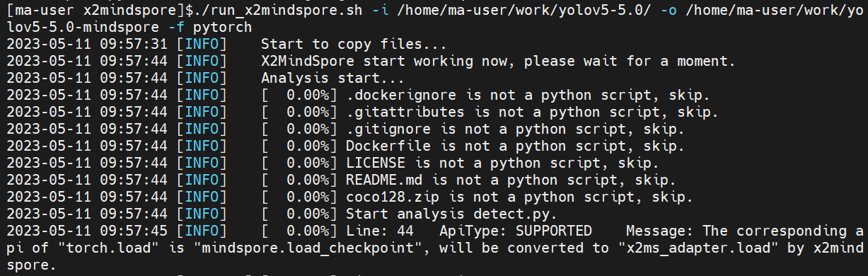
Task: Click the "-f pytorch" argument text
Action: click(x=210, y=28)
